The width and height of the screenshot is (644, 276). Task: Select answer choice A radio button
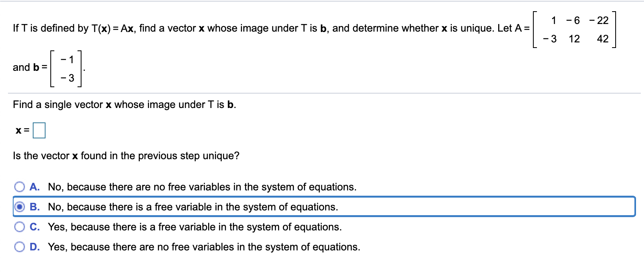20,187
